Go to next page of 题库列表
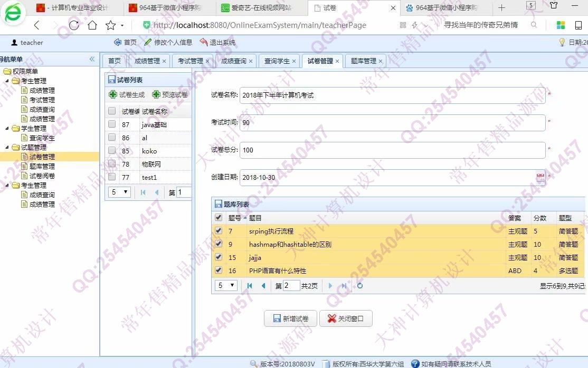The width and height of the screenshot is (588, 368). point(330,286)
